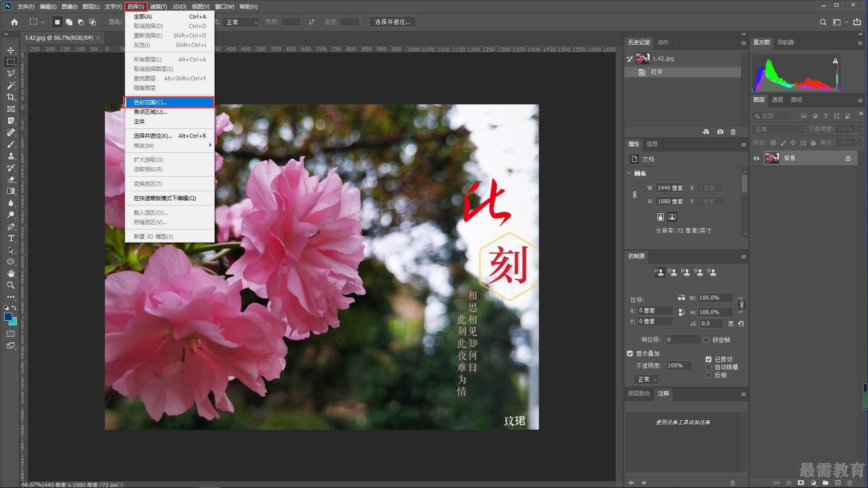
Task: Enable the 自动隐藏 checkbox
Action: pos(708,367)
